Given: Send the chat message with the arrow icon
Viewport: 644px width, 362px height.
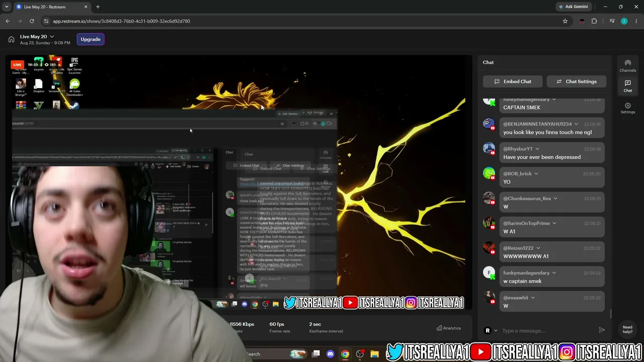Looking at the screenshot, I should (601, 330).
